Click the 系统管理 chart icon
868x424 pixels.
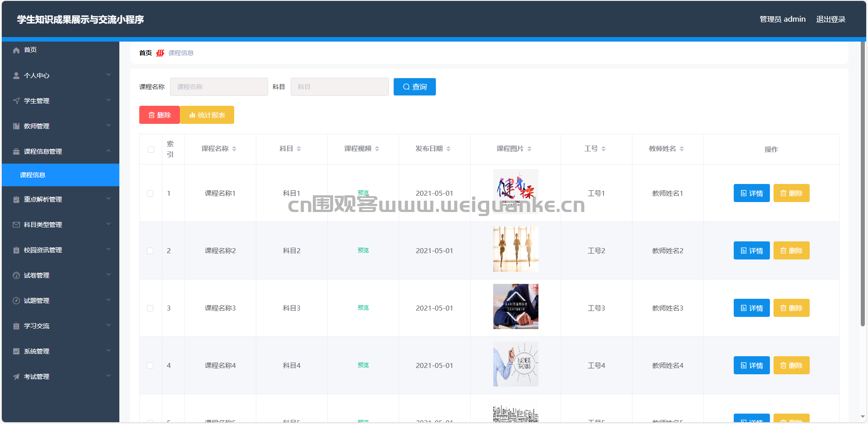(16, 351)
